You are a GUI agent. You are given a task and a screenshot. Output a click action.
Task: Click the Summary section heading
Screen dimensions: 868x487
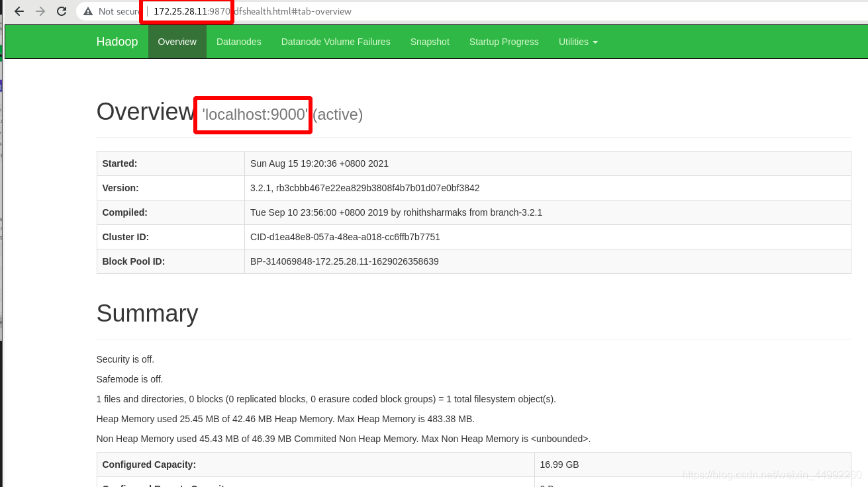[147, 314]
